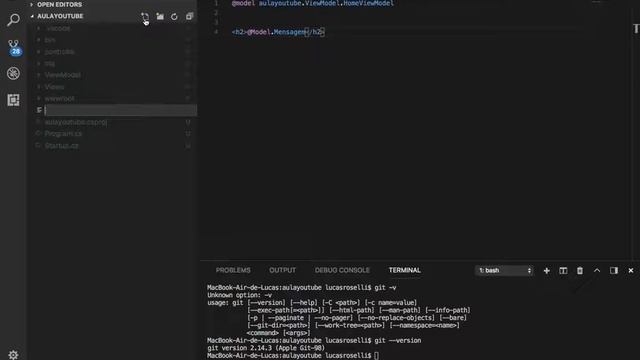This screenshot has height=360, width=640.
Task: Select the bash terminal dropdown
Action: pos(504,271)
